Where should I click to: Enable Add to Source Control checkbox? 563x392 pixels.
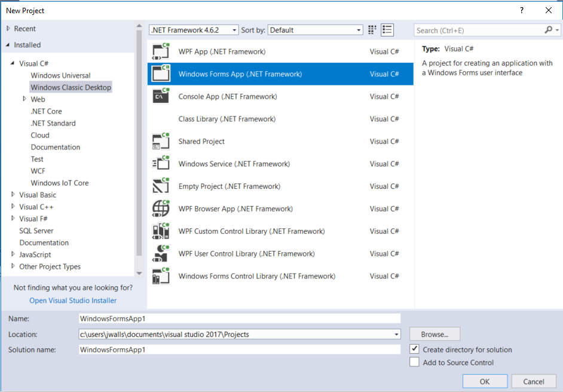(415, 362)
